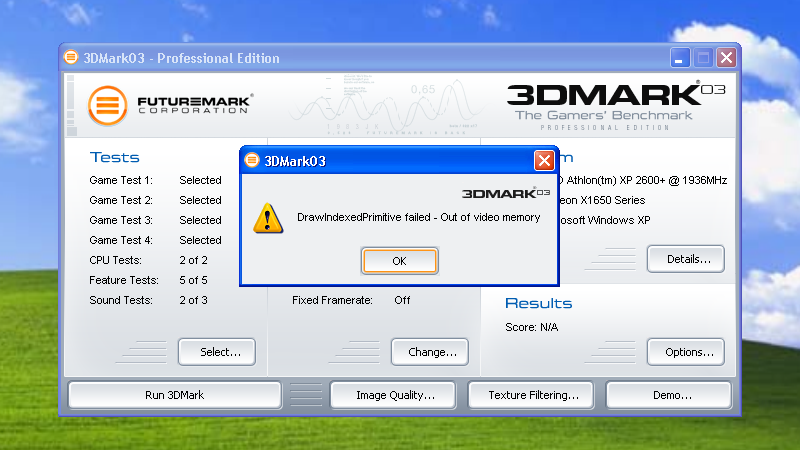Click 'X1650 Series' graphics card text
Viewport: 800px width, 450px height.
[x=613, y=200]
